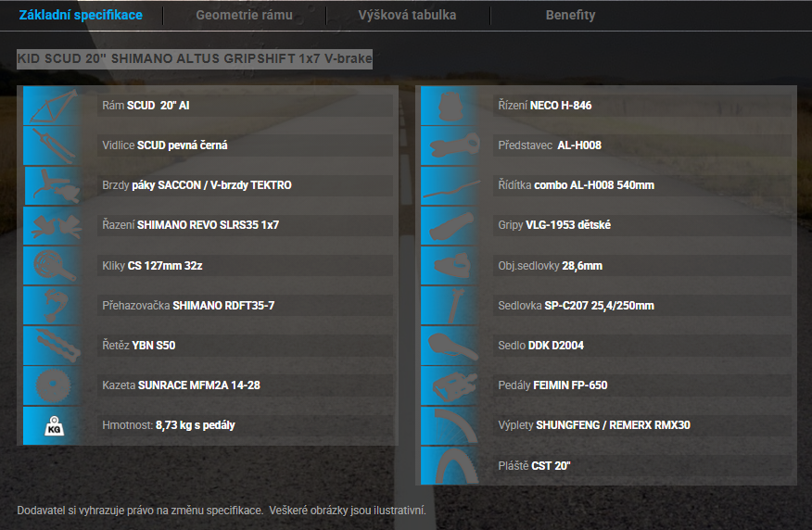The image size is (812, 530).
Task: Click the Dodavatel si vyhrazuje právo disclaimer
Action: [x=222, y=511]
